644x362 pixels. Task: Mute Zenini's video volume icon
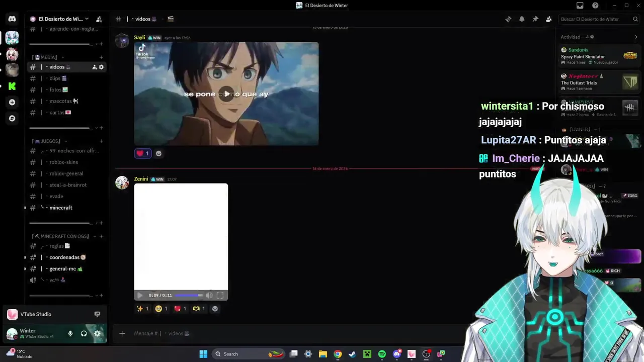209,296
